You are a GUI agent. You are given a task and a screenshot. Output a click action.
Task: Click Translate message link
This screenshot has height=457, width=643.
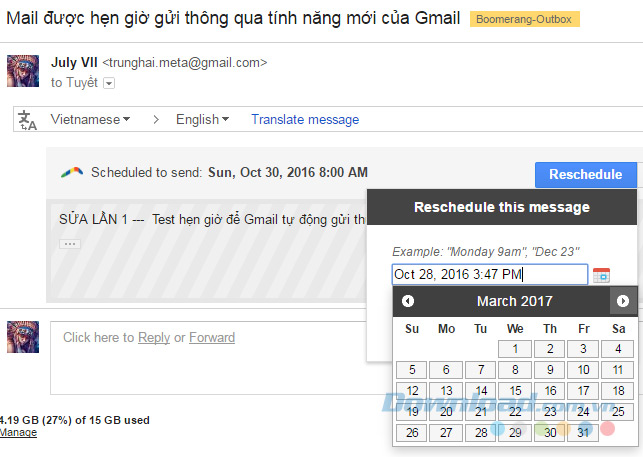[x=305, y=119]
